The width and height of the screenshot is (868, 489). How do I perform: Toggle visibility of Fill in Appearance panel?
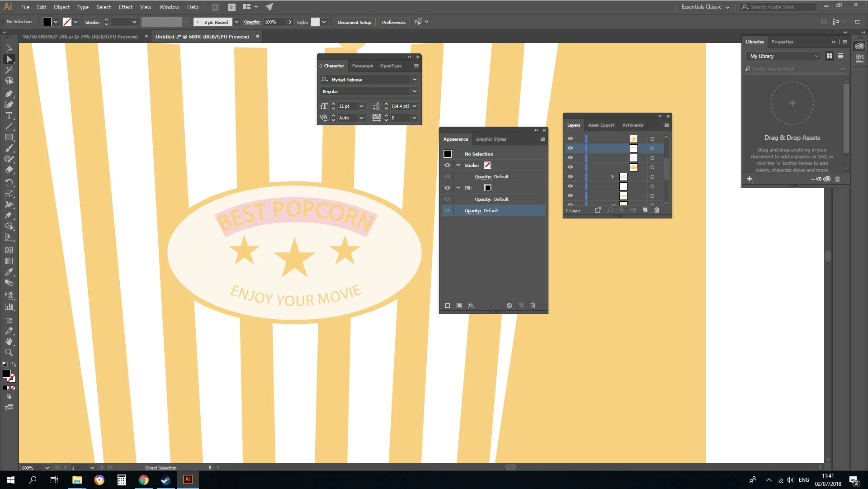(447, 188)
